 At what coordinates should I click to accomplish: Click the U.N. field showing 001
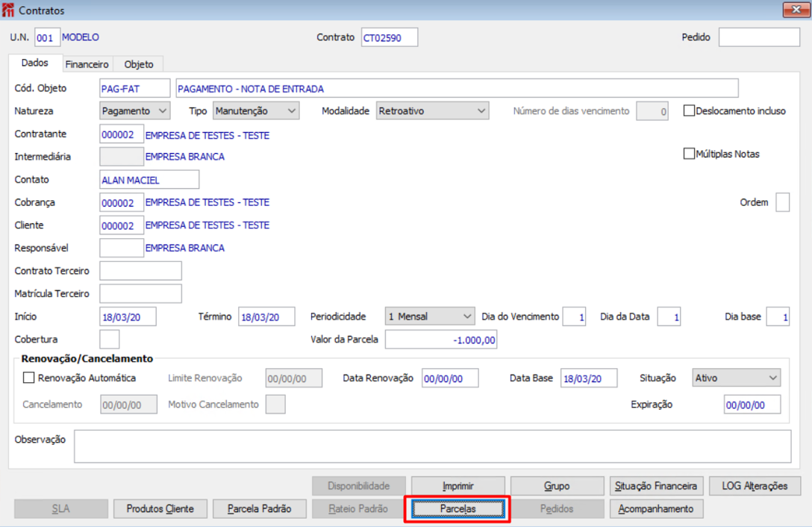pos(47,37)
